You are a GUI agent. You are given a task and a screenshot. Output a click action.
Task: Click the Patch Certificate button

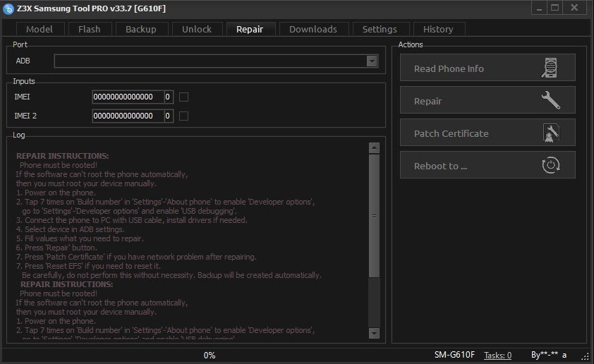(487, 133)
